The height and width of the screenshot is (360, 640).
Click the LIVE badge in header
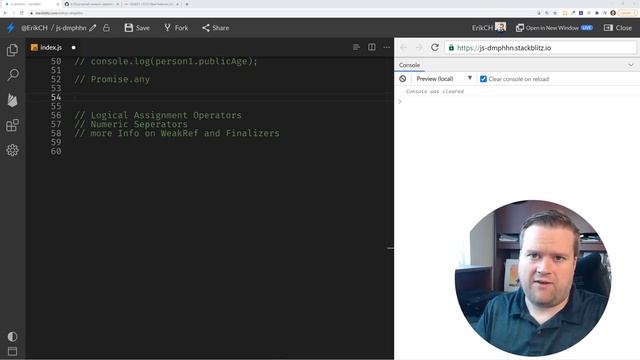587,28
